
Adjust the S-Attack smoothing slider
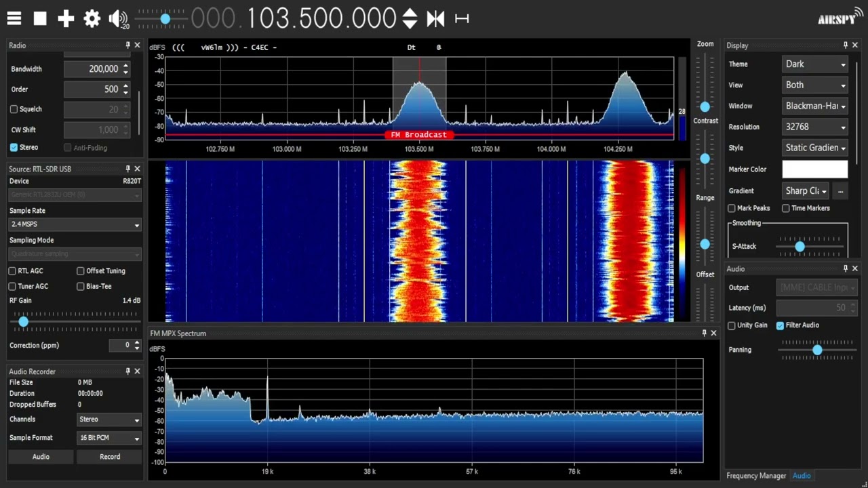(x=800, y=247)
